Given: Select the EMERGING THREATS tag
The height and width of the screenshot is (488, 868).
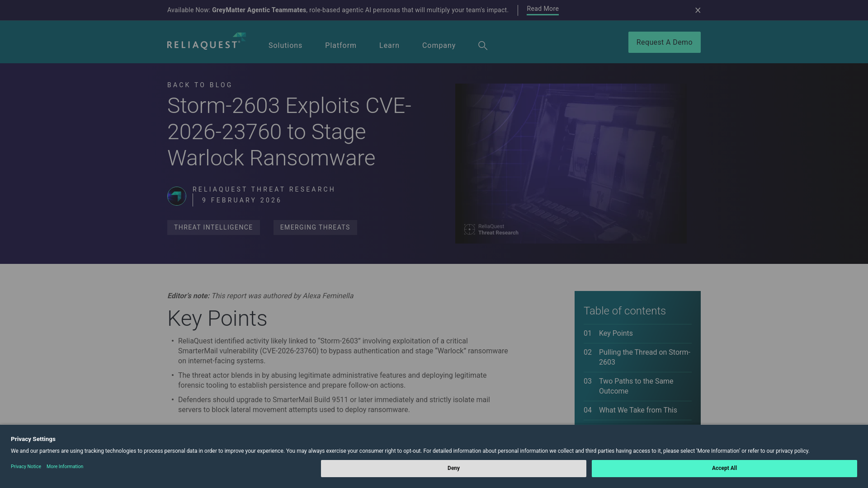Looking at the screenshot, I should click(x=315, y=227).
